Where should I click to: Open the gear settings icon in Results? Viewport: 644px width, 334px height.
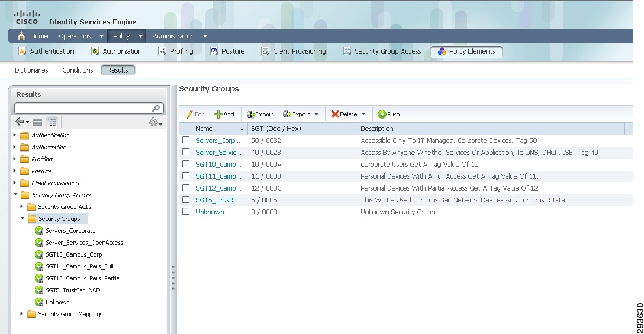coord(153,122)
